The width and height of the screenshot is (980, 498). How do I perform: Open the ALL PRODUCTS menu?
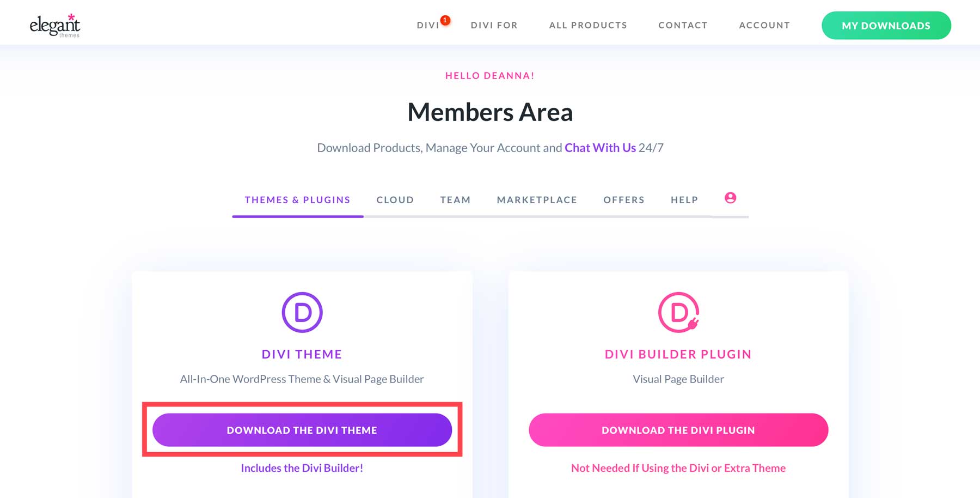587,25
